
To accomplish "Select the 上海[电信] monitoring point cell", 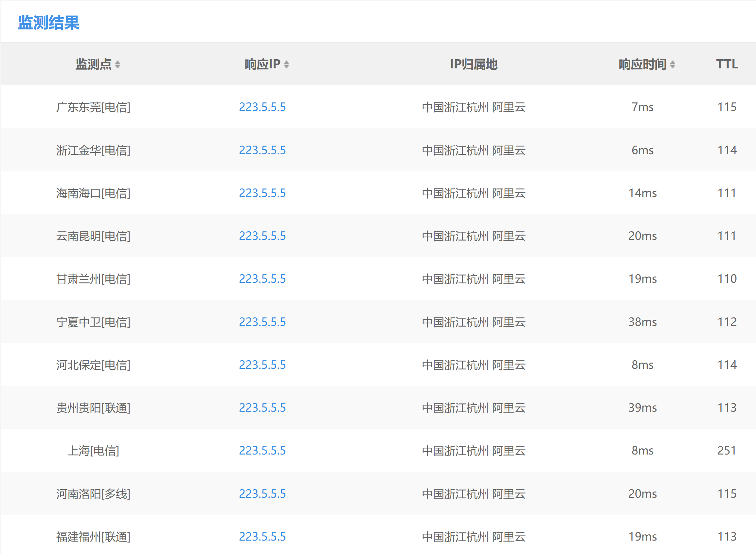I will click(93, 451).
